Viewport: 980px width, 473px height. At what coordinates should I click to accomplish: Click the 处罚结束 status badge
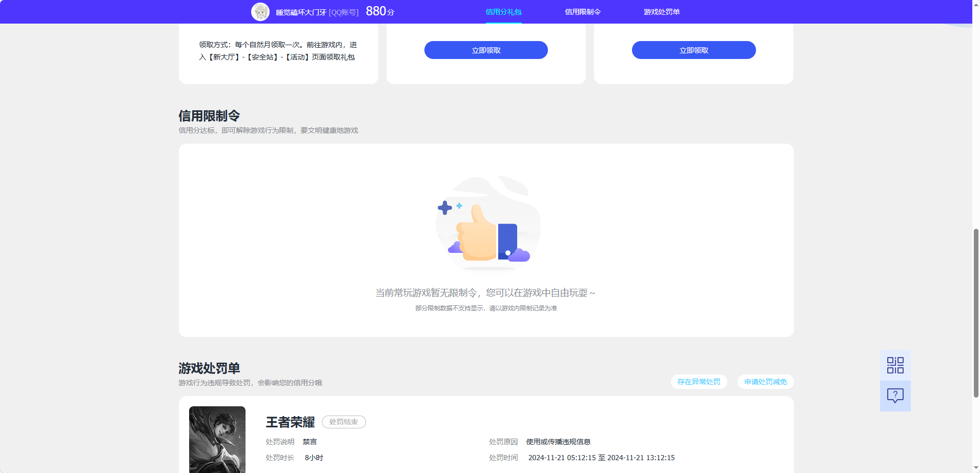point(343,422)
